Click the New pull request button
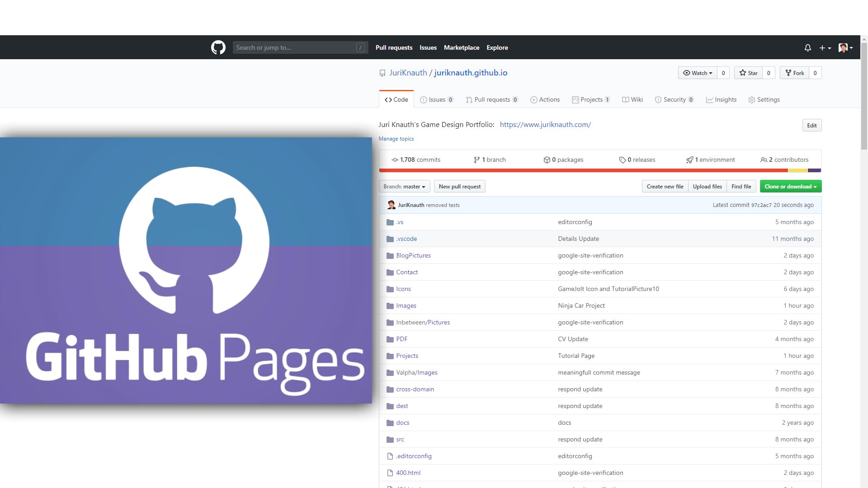868x488 pixels. [x=459, y=186]
